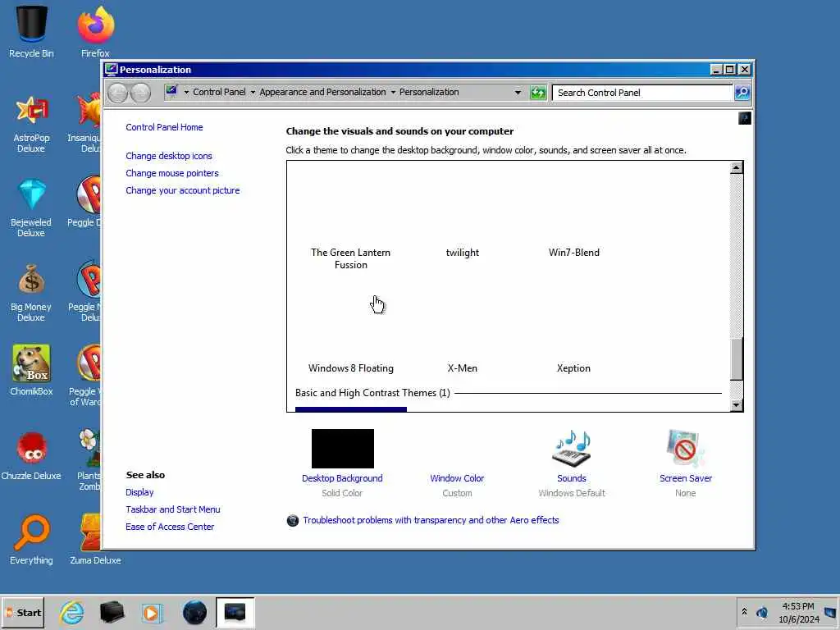
Task: Open the black folder icon on taskbar
Action: click(112, 612)
